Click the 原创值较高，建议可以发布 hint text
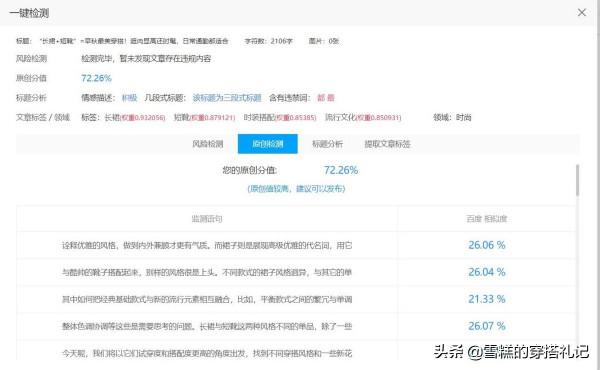Image resolution: width=600 pixels, height=370 pixels. click(x=296, y=189)
